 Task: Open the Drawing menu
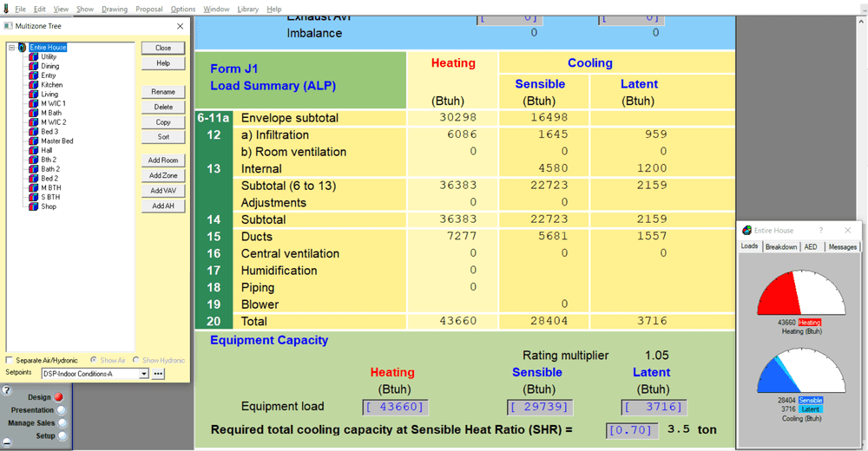(x=115, y=9)
